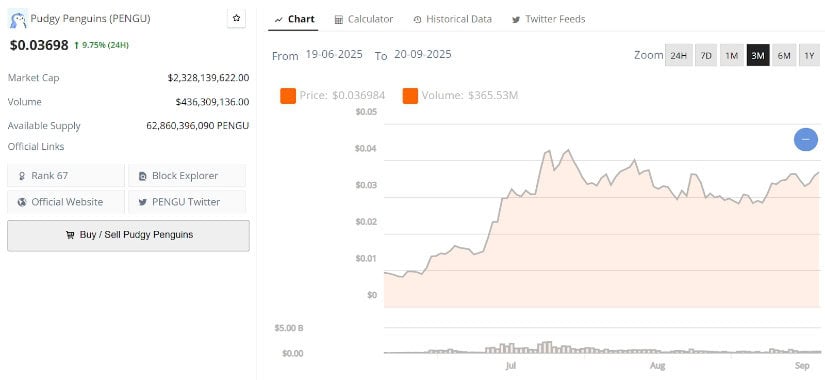Image resolution: width=825 pixels, height=380 pixels.
Task: Open the PENGU Twitter link
Action: (x=187, y=202)
